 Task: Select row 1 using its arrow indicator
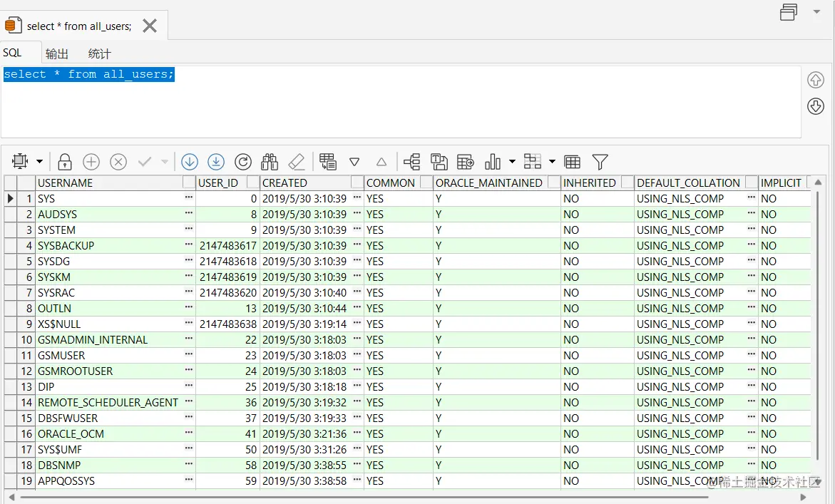pyautogui.click(x=10, y=198)
